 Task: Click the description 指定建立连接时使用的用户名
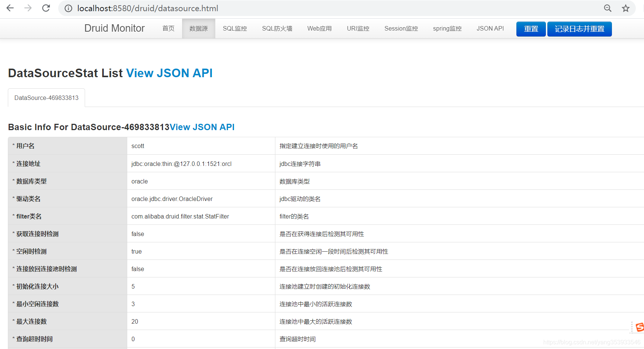[319, 146]
